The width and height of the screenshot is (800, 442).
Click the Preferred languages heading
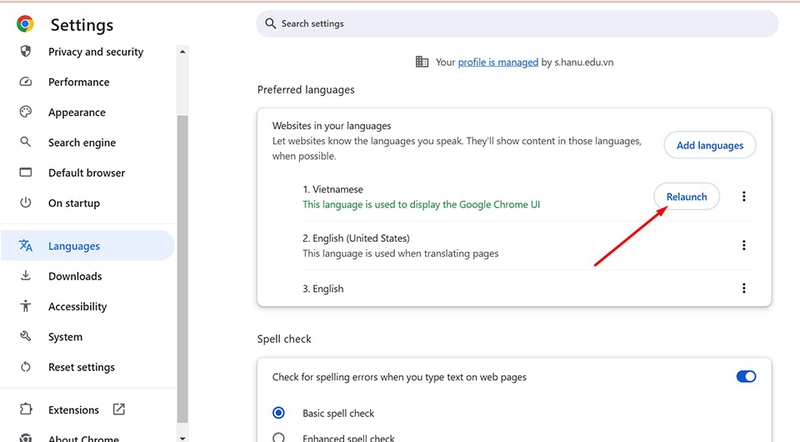click(x=306, y=90)
